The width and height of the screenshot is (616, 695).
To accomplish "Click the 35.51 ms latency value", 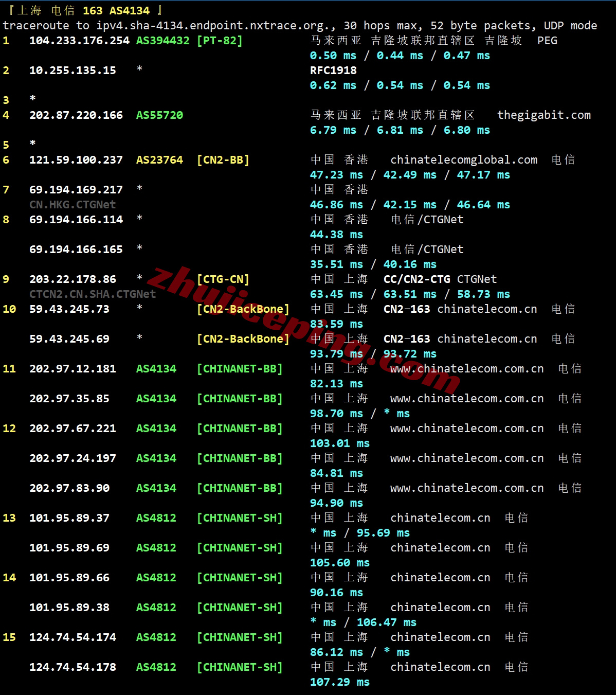I will pos(336,264).
